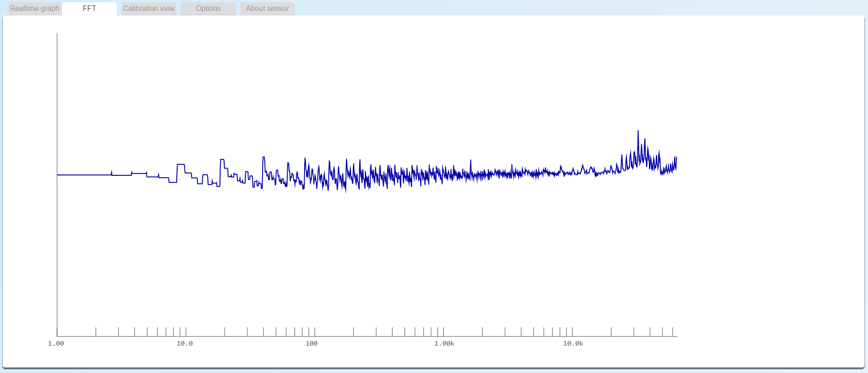The image size is (868, 373).
Task: Open the Options tab
Action: 208,9
